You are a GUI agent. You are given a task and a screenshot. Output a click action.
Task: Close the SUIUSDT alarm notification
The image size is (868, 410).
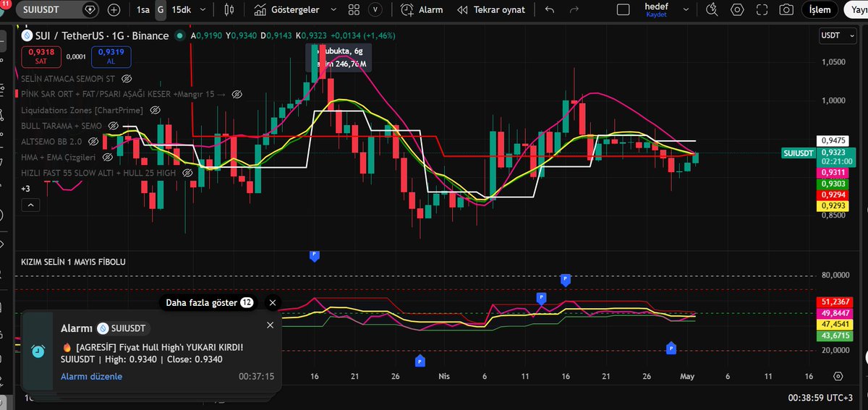point(271,325)
